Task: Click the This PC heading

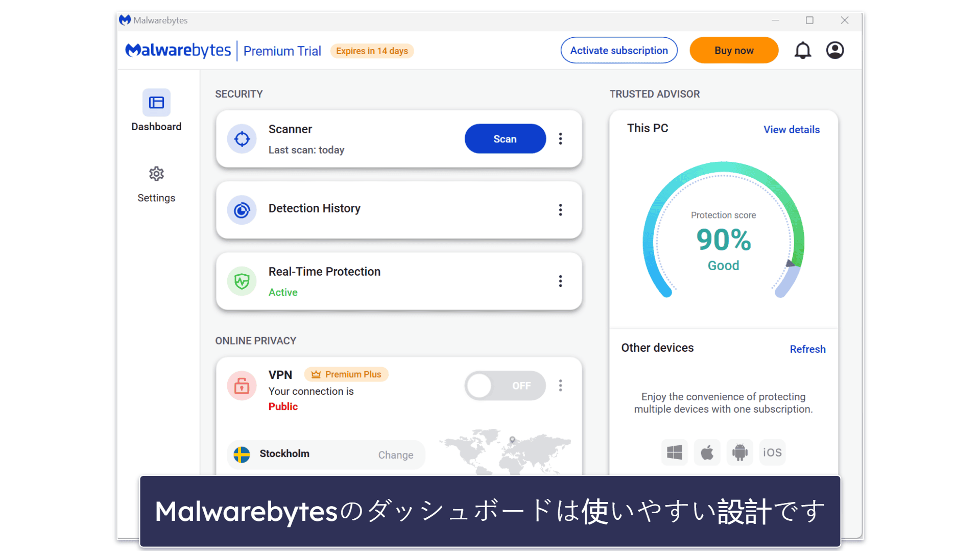Action: pyautogui.click(x=648, y=128)
